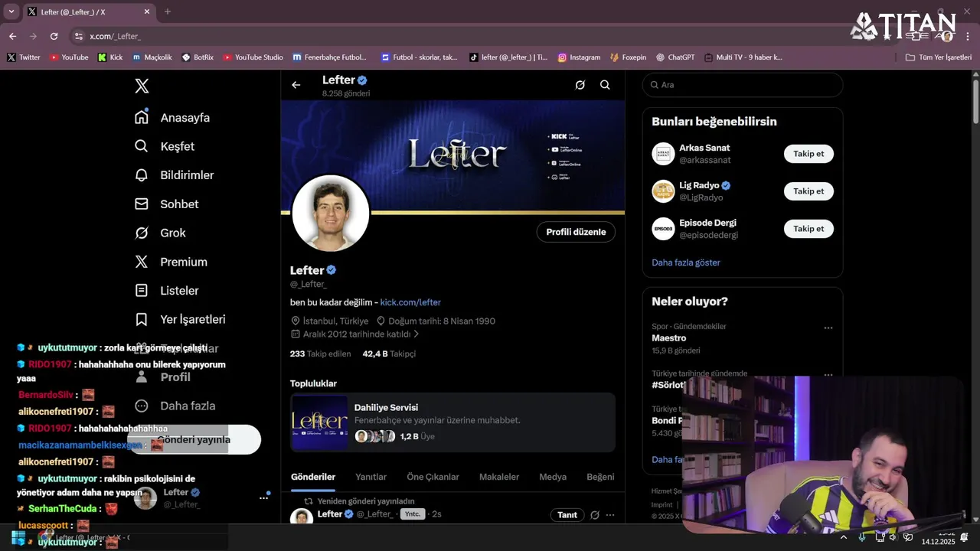
Task: View site information icon in address bar
Action: pyautogui.click(x=78, y=36)
